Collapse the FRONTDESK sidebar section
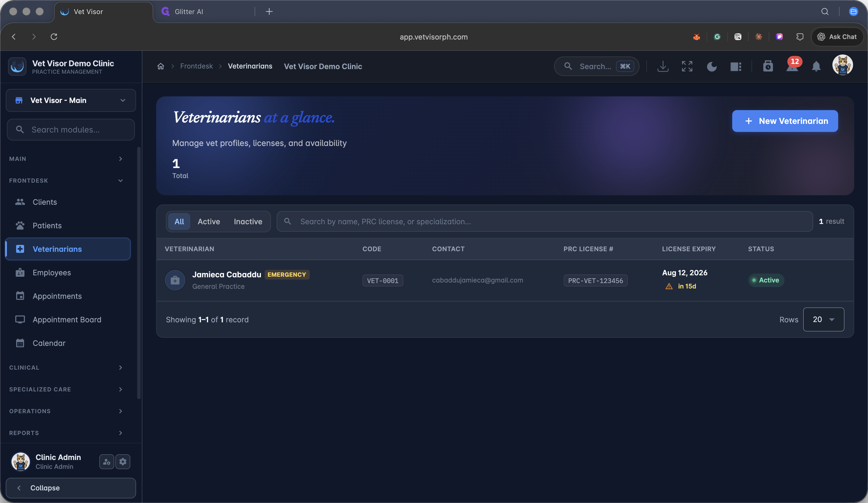The image size is (868, 503). click(x=66, y=181)
